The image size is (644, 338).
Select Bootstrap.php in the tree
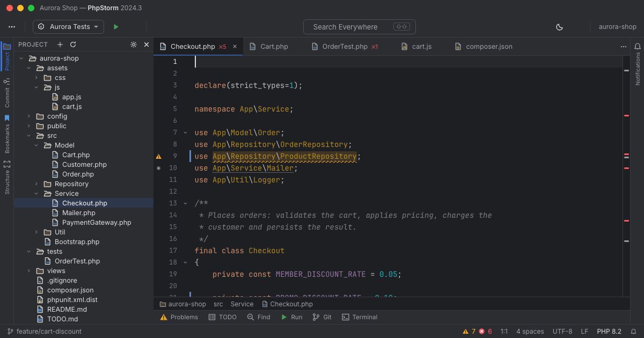click(84, 242)
